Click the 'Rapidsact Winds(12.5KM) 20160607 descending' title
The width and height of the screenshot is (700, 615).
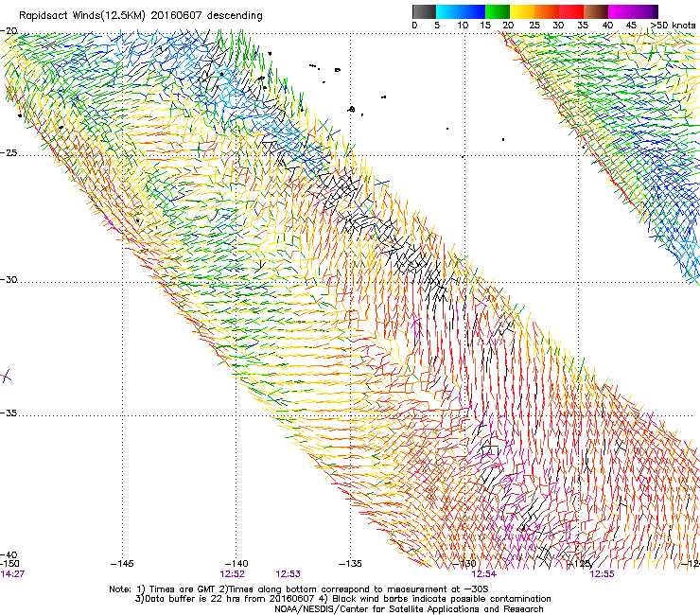(141, 15)
